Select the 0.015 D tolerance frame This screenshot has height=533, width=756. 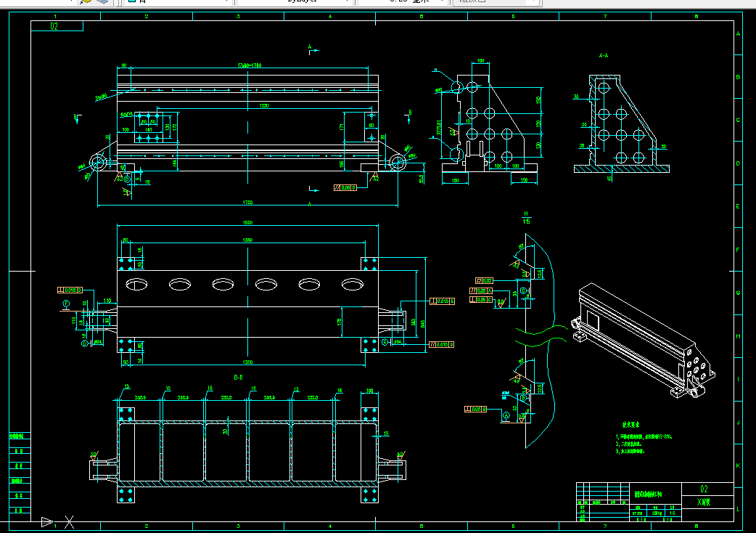[442, 344]
